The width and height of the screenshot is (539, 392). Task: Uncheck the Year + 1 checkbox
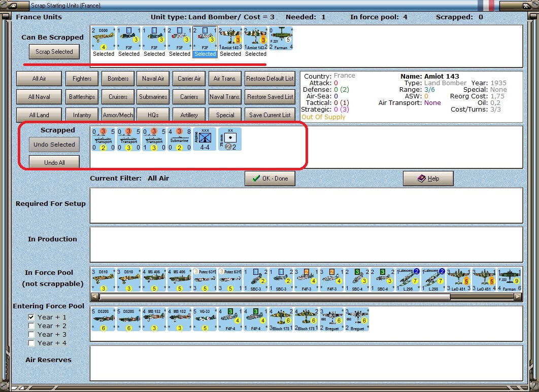31,317
